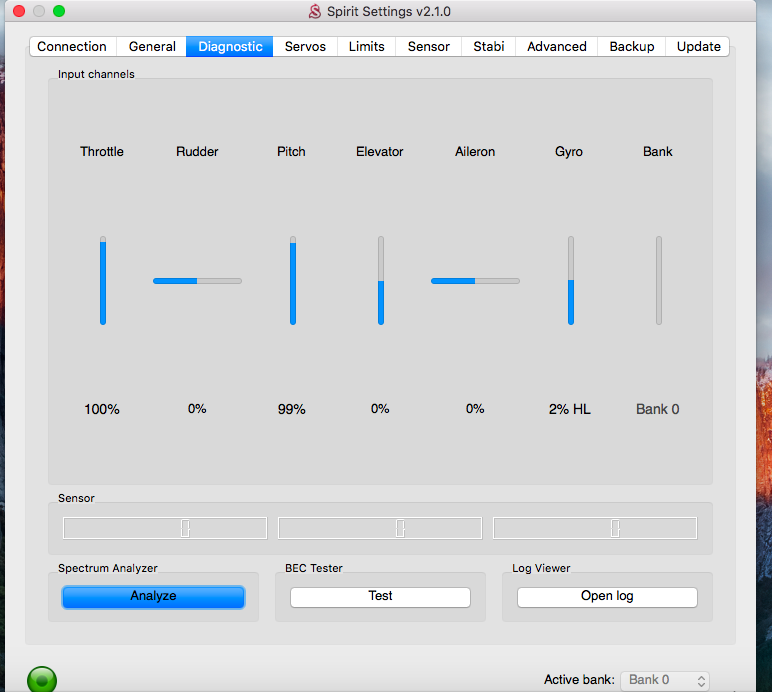This screenshot has width=772, height=692.
Task: Open the General tab
Action: pyautogui.click(x=152, y=46)
